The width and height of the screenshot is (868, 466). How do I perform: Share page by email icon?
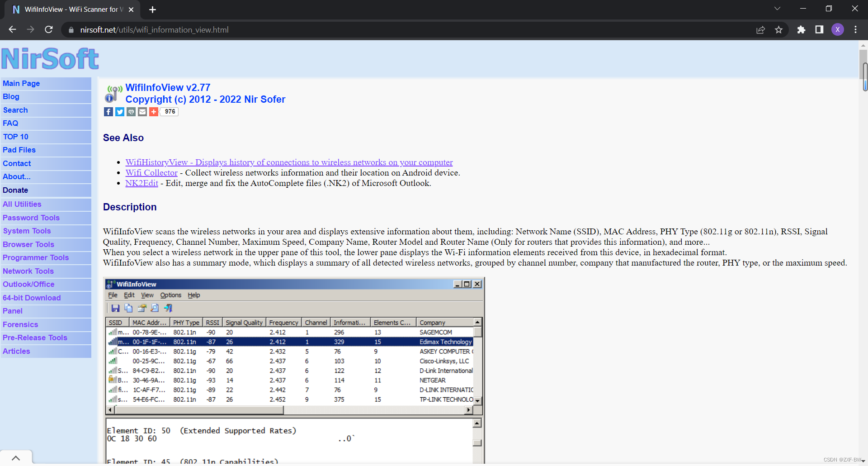[142, 112]
